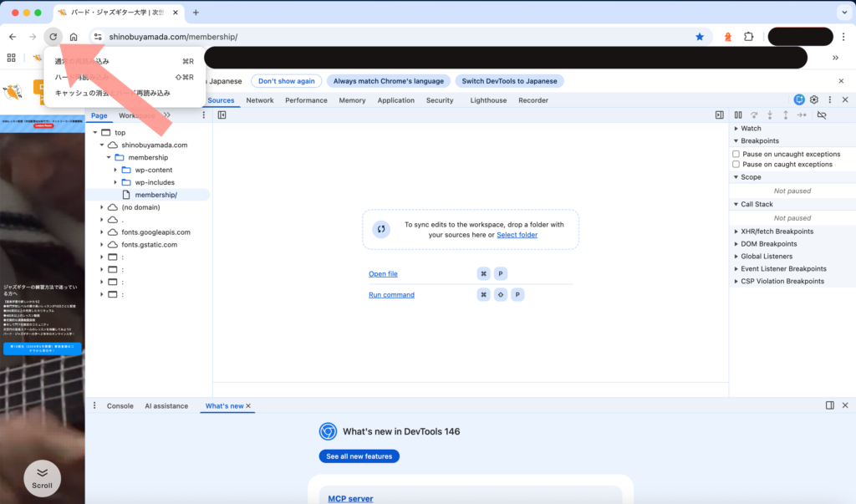Image resolution: width=856 pixels, height=504 pixels.
Task: Expand XHR/fetch Breakpoints section
Action: 736,232
